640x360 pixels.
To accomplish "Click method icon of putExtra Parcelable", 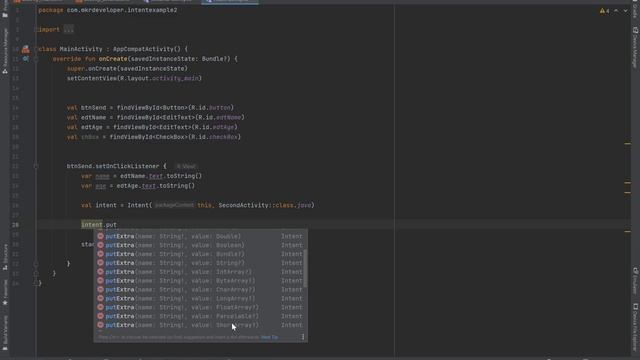I will (x=100, y=316).
